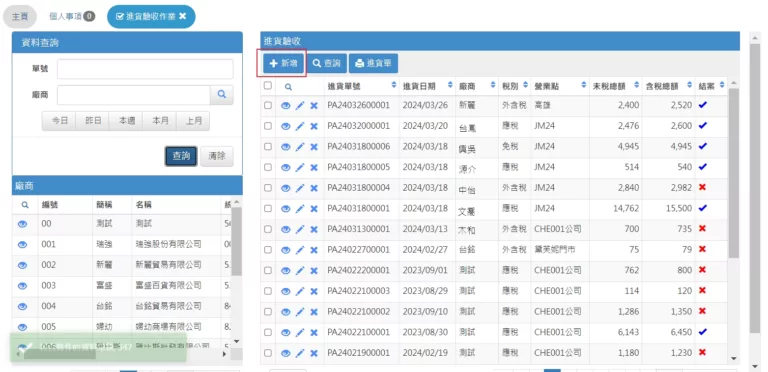Click 進貨單 print button

(x=373, y=63)
